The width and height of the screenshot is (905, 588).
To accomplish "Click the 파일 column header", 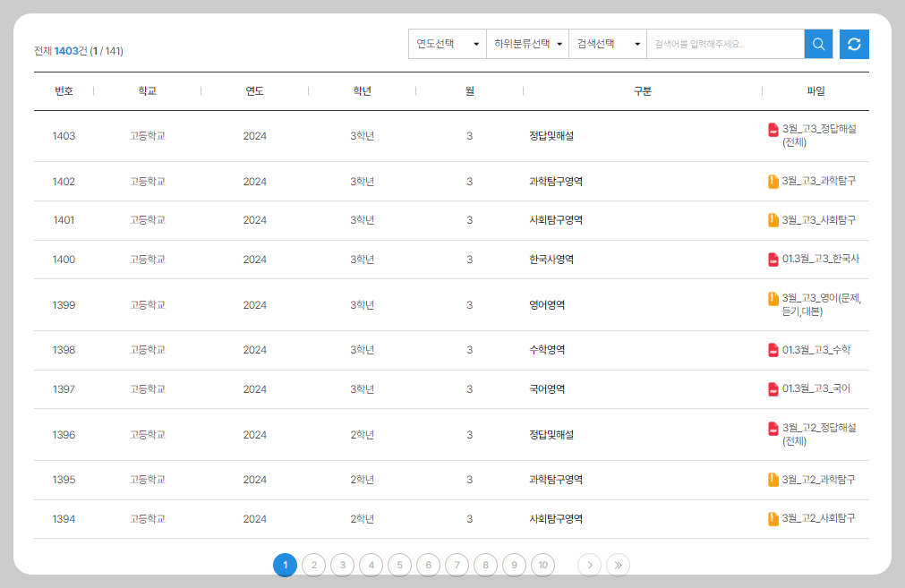I will 815,91.
